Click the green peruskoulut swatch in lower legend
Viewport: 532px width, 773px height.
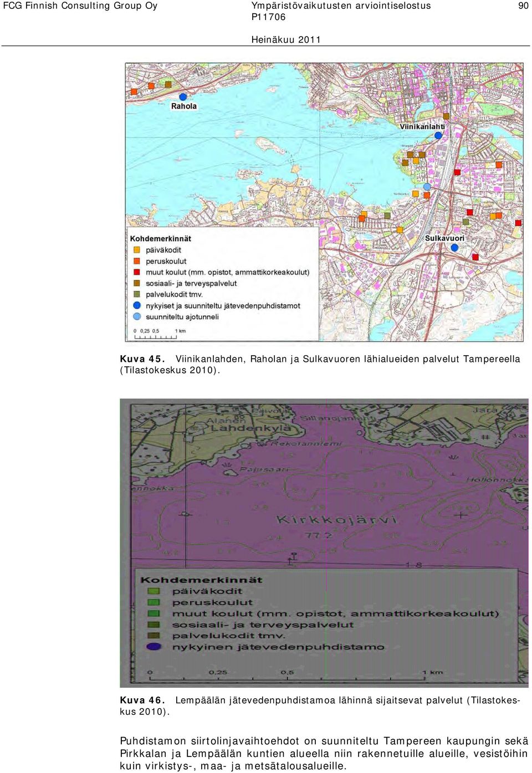tap(154, 602)
